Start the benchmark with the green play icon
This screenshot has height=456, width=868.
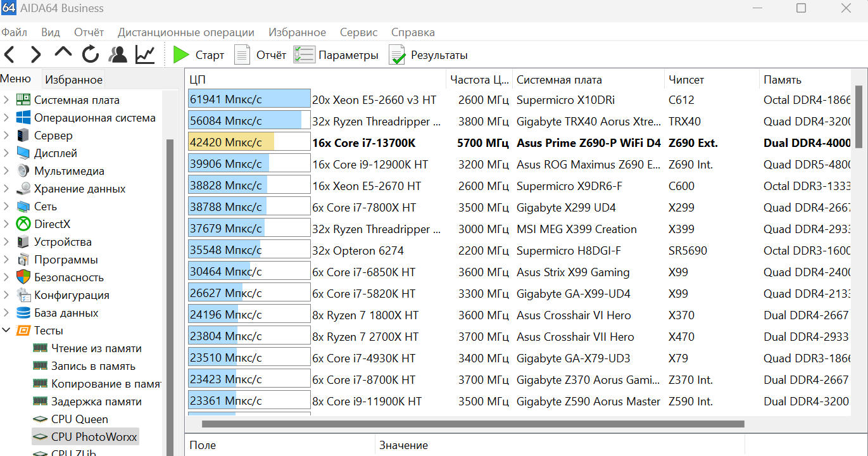pos(182,55)
